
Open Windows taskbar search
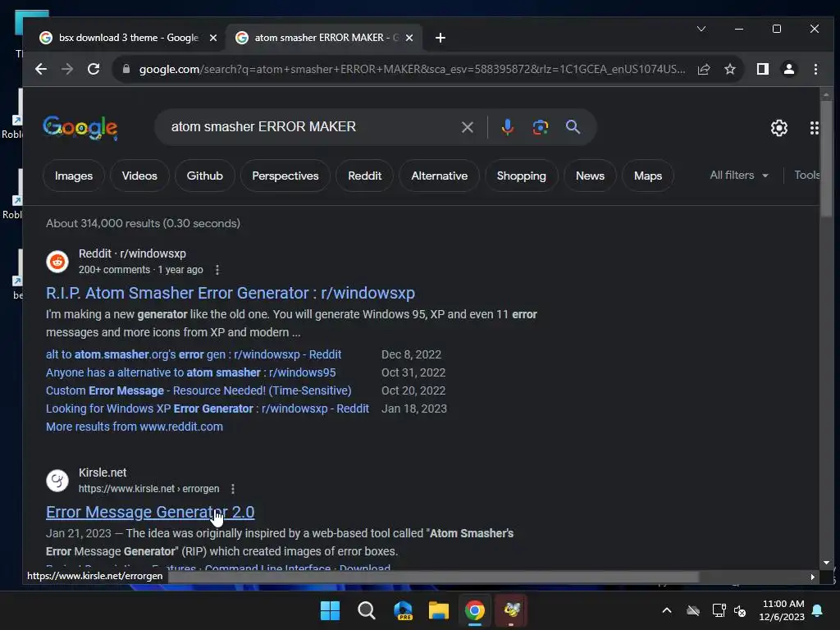point(367,610)
